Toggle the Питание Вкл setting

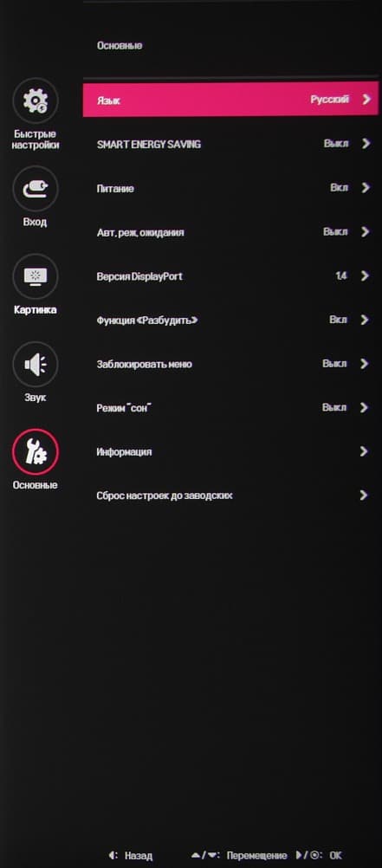pyautogui.click(x=340, y=188)
